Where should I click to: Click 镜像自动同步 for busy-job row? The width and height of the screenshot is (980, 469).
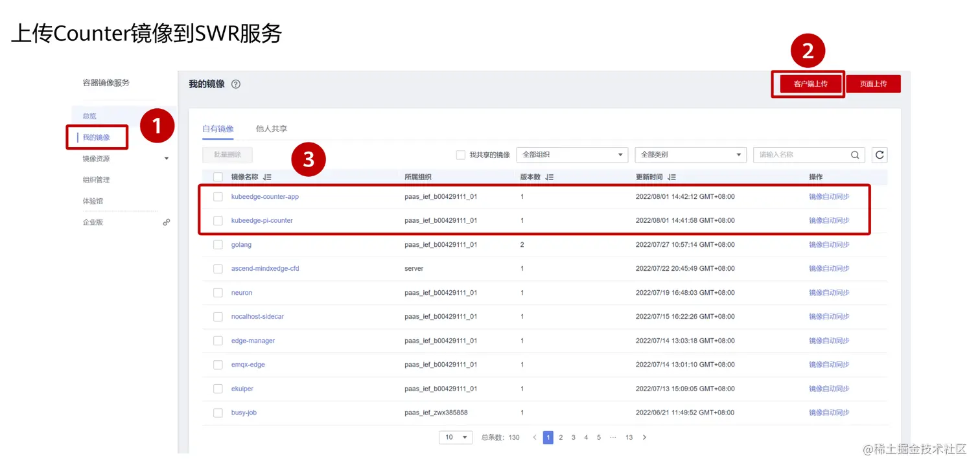(829, 413)
